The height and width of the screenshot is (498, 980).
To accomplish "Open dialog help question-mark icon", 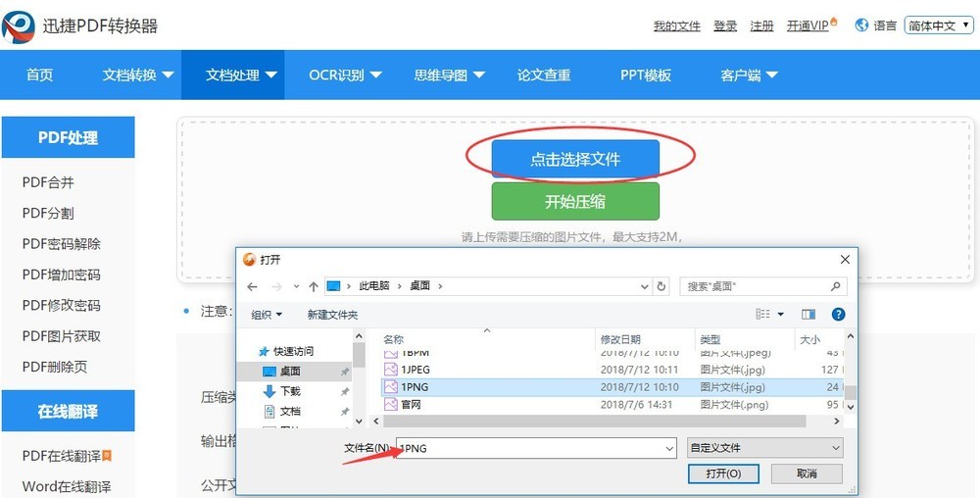I will click(838, 314).
